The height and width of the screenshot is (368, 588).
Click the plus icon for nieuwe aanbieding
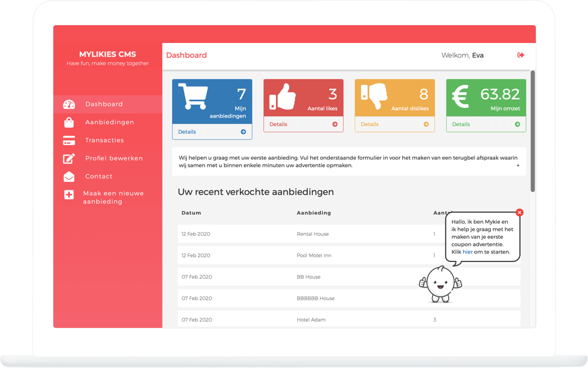coord(69,195)
